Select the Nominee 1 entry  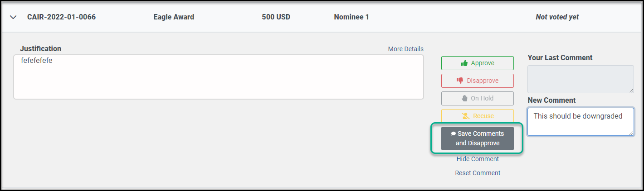(351, 17)
